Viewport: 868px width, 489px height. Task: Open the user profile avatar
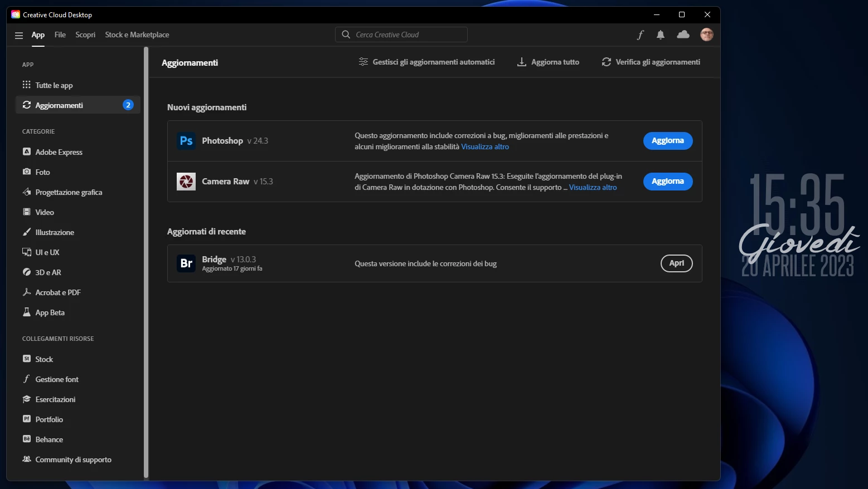point(707,35)
